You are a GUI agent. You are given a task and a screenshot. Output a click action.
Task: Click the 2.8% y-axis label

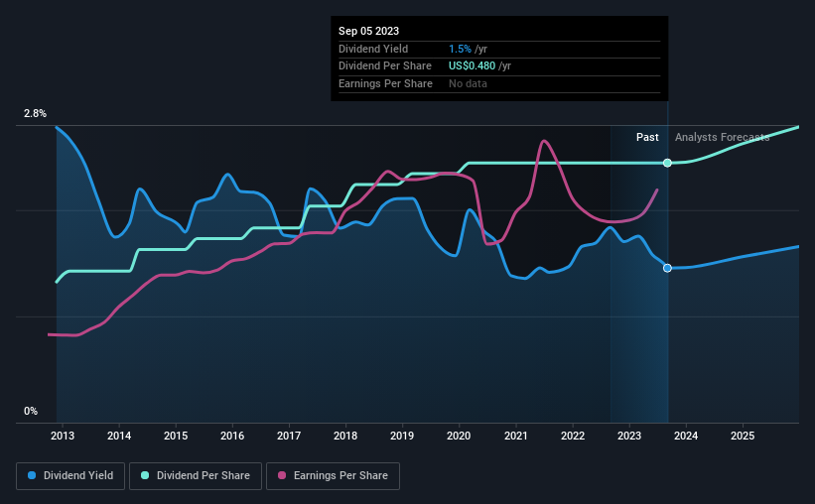(35, 113)
